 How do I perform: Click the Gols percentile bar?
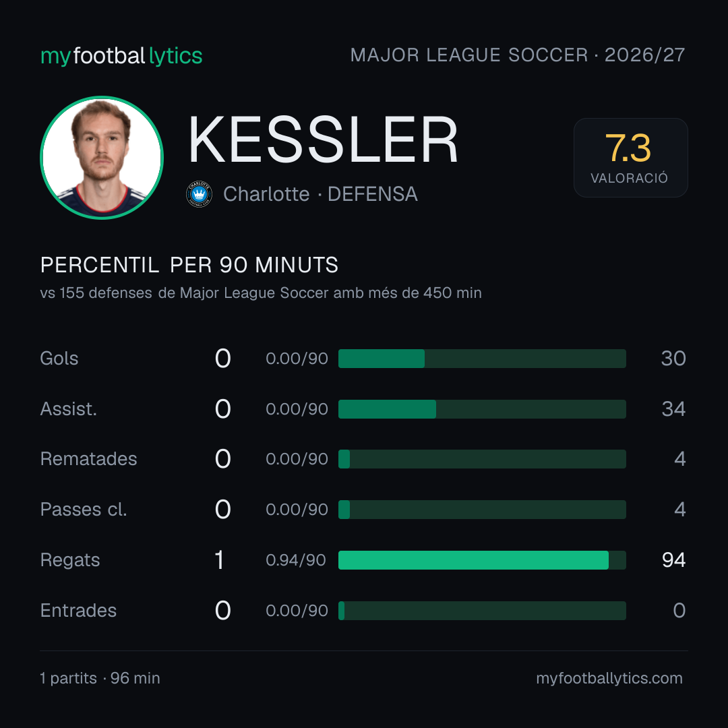click(482, 359)
